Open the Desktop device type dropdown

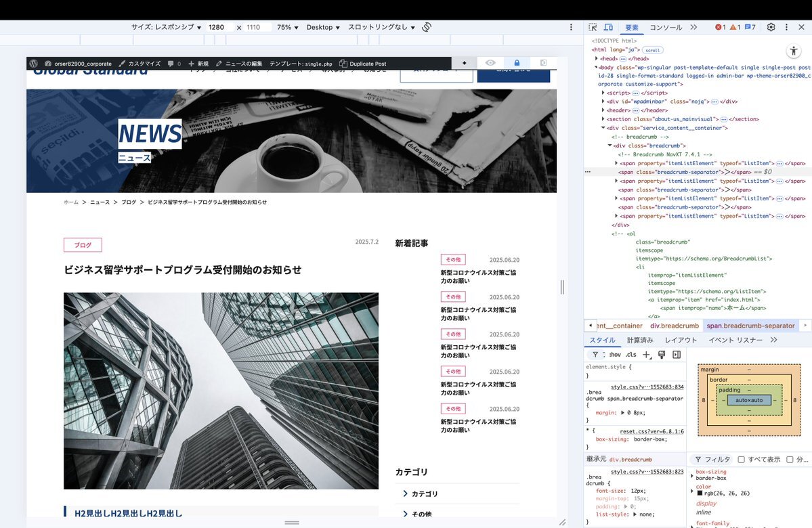322,27
